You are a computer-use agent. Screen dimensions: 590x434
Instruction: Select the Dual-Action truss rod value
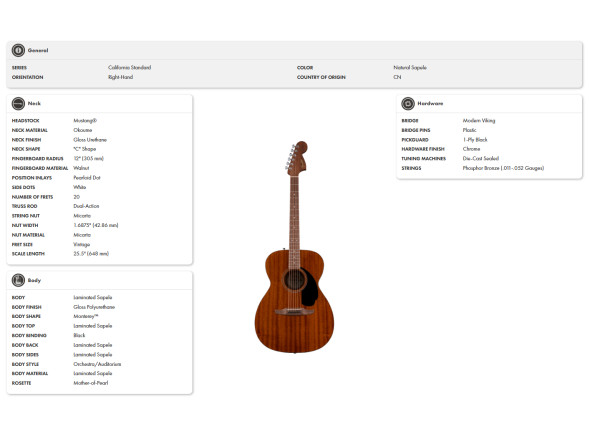click(x=86, y=206)
